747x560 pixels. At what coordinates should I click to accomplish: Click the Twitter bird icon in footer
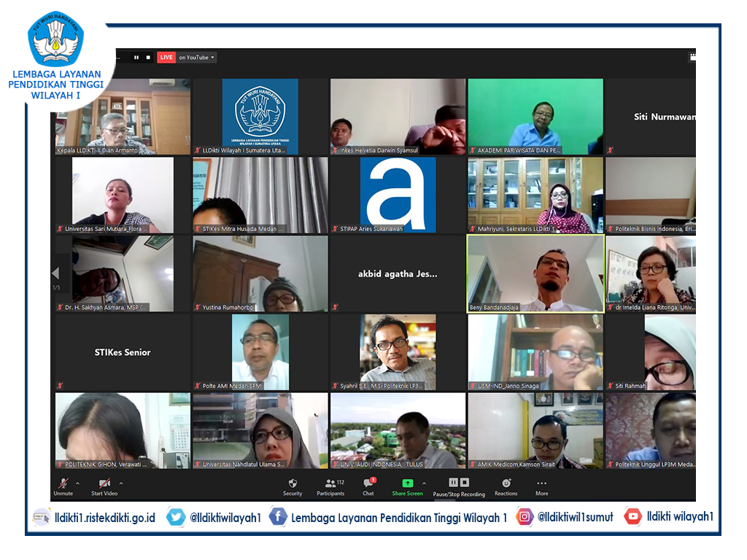click(x=175, y=517)
